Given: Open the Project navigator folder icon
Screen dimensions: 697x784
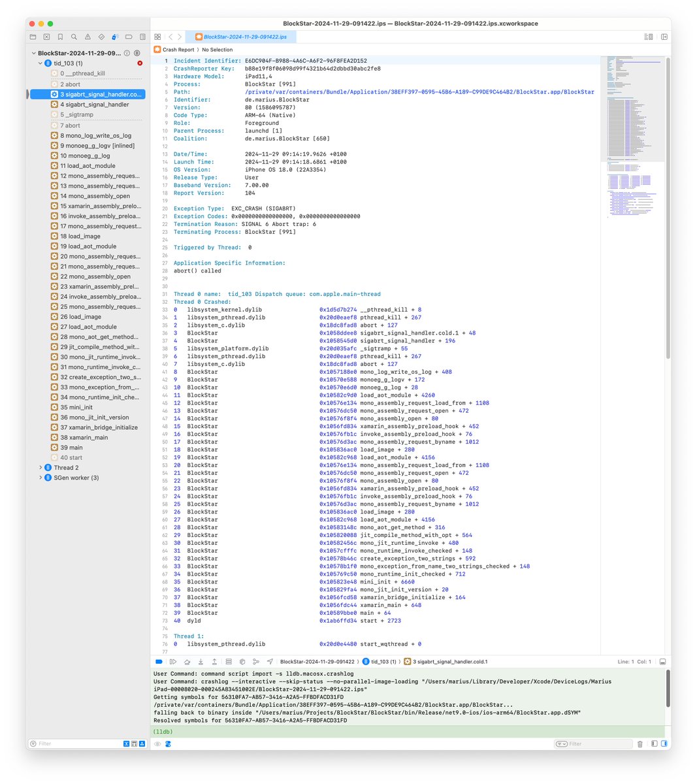Looking at the screenshot, I should click(33, 37).
